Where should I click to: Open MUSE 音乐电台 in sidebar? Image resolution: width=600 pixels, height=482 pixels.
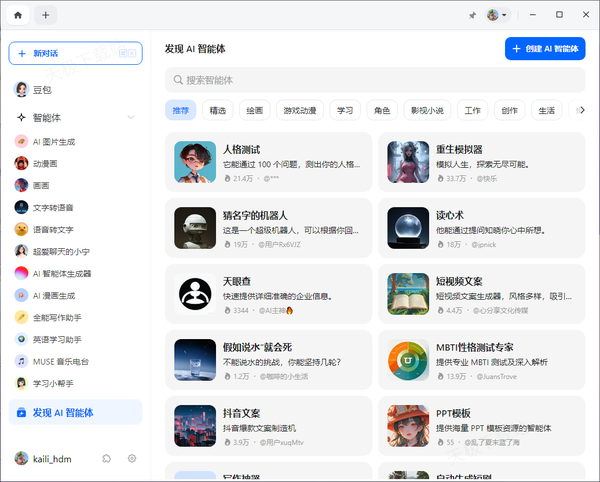click(60, 361)
